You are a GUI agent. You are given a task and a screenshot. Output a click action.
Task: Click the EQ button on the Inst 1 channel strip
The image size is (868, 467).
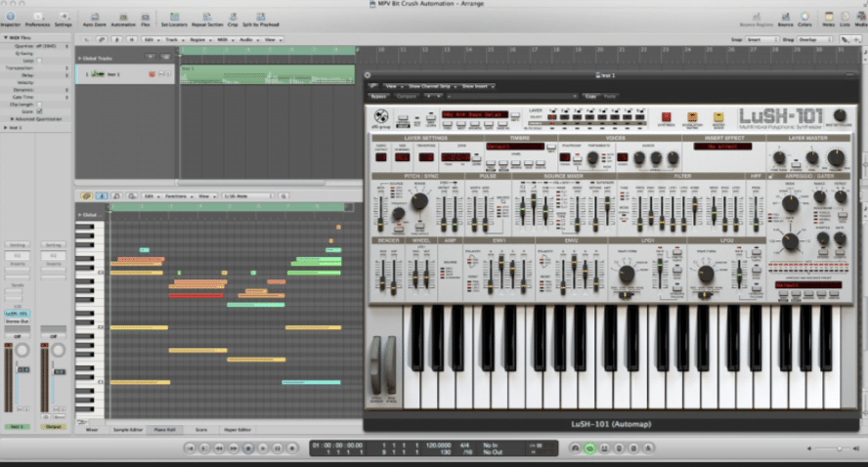tap(18, 256)
